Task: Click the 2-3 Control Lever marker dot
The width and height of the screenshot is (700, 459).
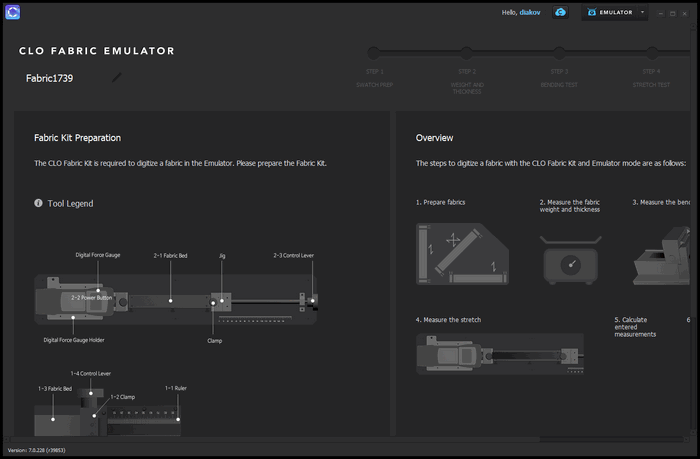Action: 312,299
